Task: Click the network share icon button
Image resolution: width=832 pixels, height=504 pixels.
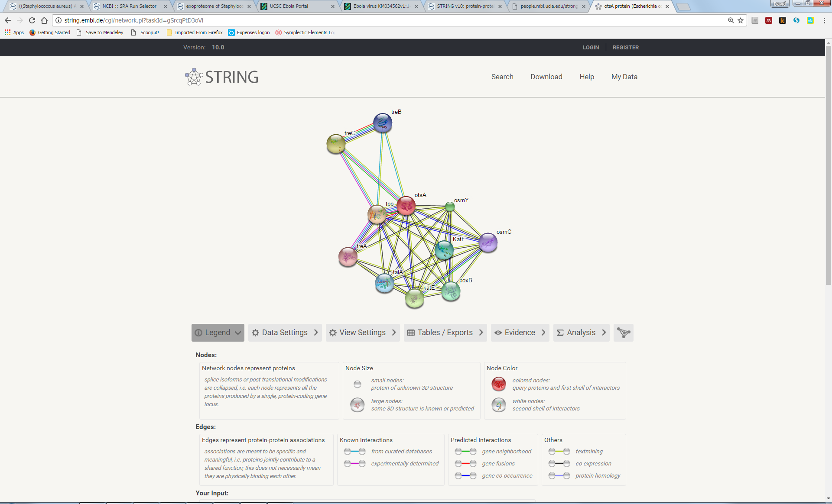Action: pyautogui.click(x=623, y=333)
